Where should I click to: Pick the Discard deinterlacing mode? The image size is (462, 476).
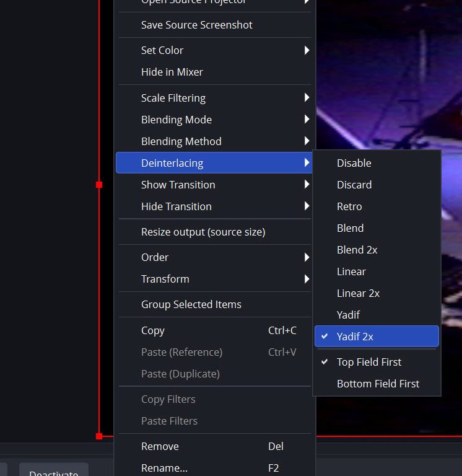354,185
